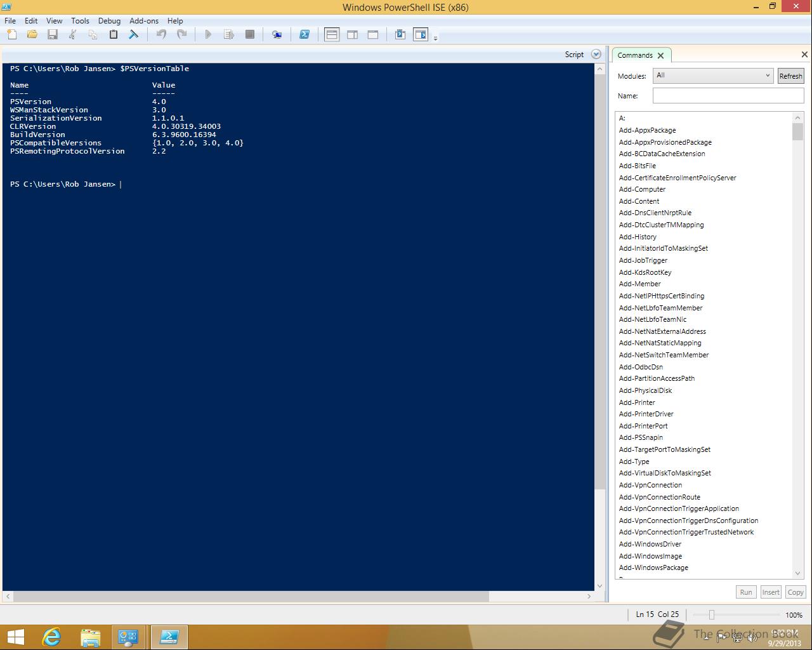Open Internet Explorer from the taskbar
812x650 pixels.
pos(51,637)
